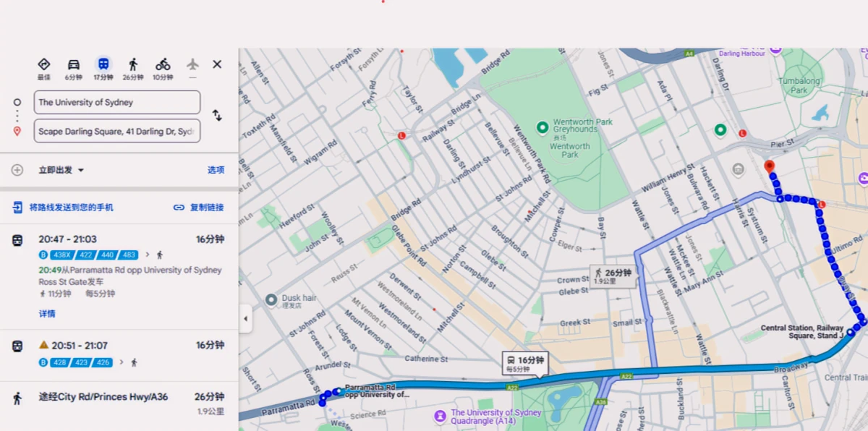This screenshot has height=431, width=868.
Task: Select the 20:51 - 21:07 transit route
Action: tap(119, 354)
